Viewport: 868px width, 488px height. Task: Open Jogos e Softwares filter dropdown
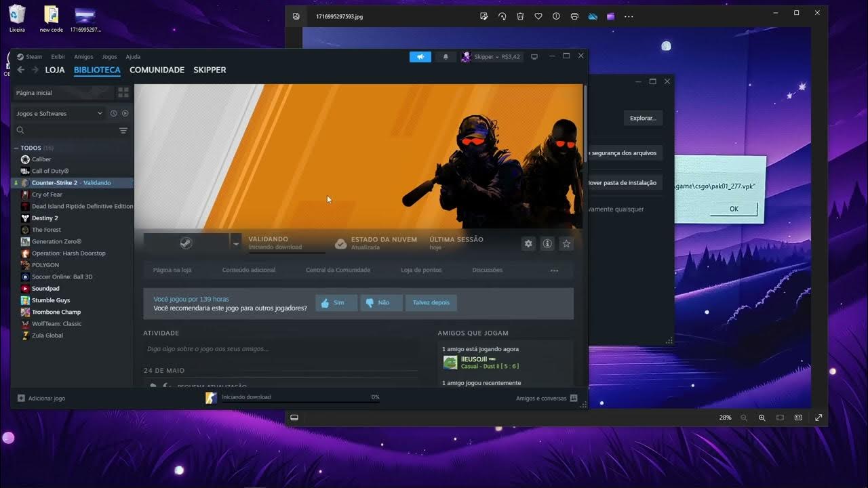click(x=59, y=113)
